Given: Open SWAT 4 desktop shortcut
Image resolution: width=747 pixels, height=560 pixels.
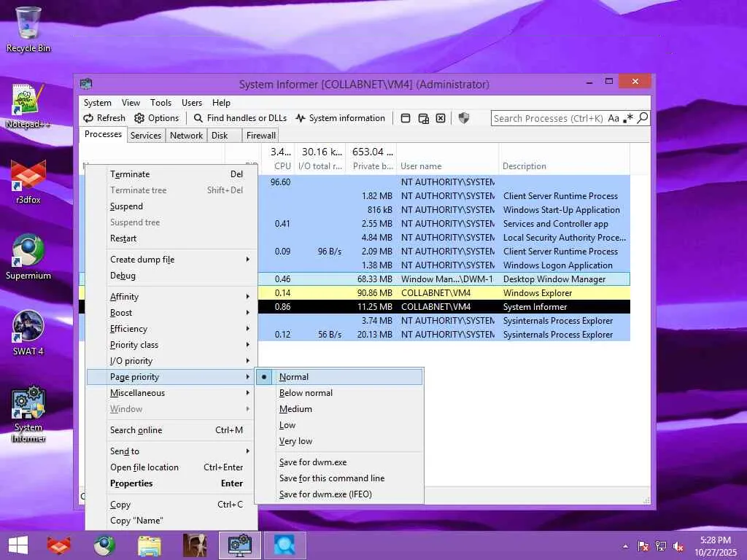Looking at the screenshot, I should [28, 332].
